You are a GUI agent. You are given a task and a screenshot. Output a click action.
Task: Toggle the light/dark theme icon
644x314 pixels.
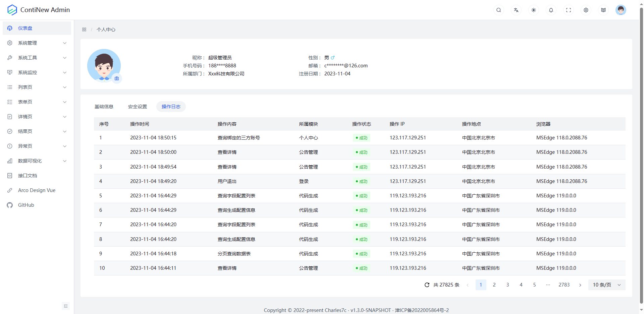click(x=534, y=10)
